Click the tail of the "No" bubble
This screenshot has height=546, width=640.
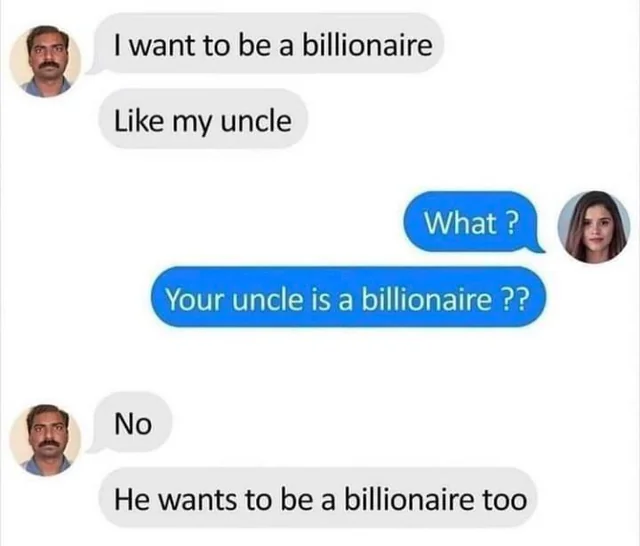coord(94,447)
